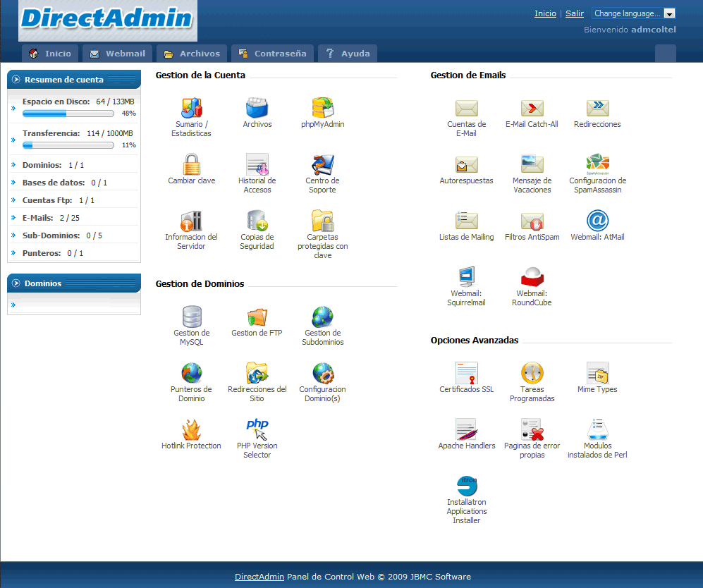Click the 'Bienvenido admcoltel' welcome text
This screenshot has height=588, width=703.
tap(630, 30)
